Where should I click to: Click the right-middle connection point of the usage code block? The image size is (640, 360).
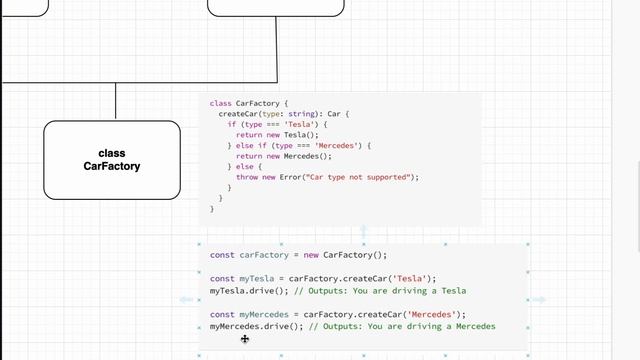point(528,300)
